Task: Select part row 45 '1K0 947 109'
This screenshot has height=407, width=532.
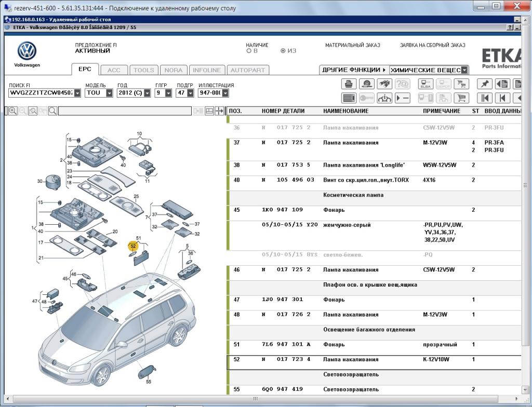Action: [x=374, y=213]
